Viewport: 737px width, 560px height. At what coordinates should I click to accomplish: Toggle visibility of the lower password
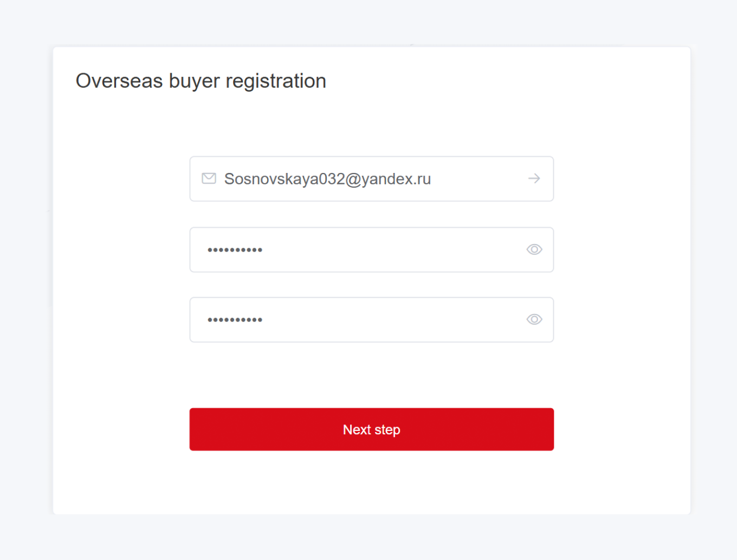click(x=534, y=319)
